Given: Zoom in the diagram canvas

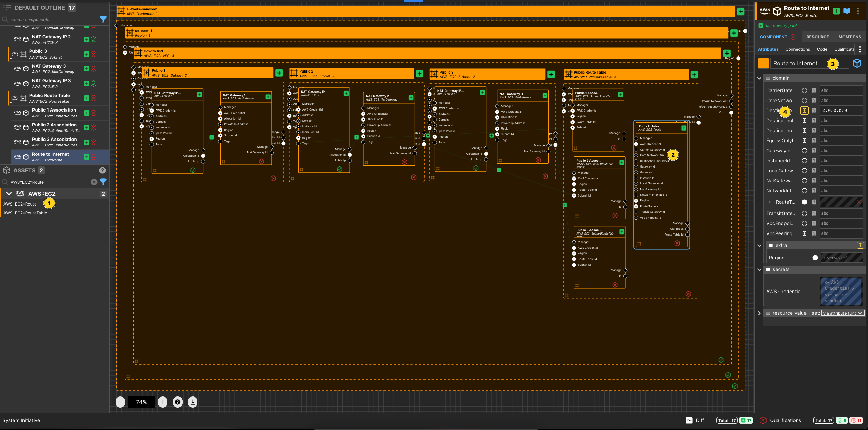Looking at the screenshot, I should click(x=163, y=402).
